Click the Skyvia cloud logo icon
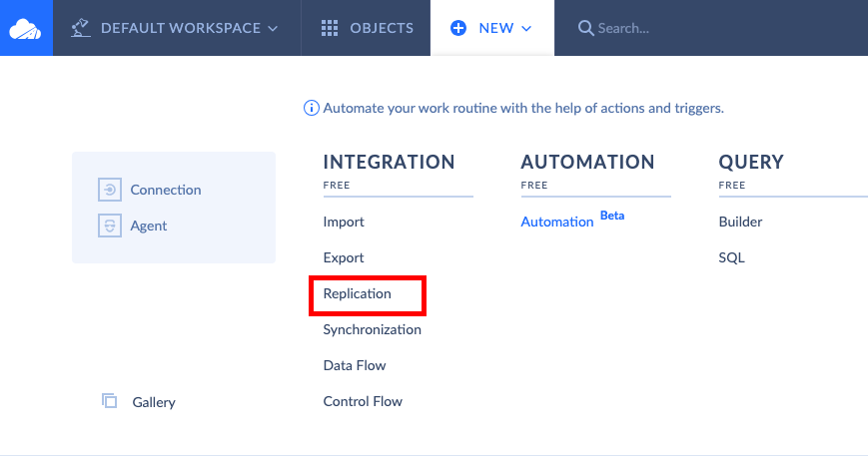Viewport: 868px width, 459px height. [x=25, y=29]
